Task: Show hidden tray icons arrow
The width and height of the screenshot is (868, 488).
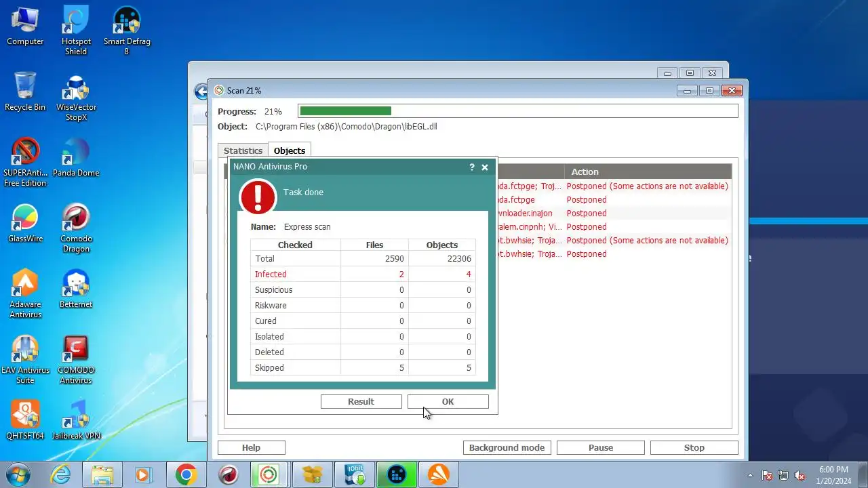Action: pos(750,475)
